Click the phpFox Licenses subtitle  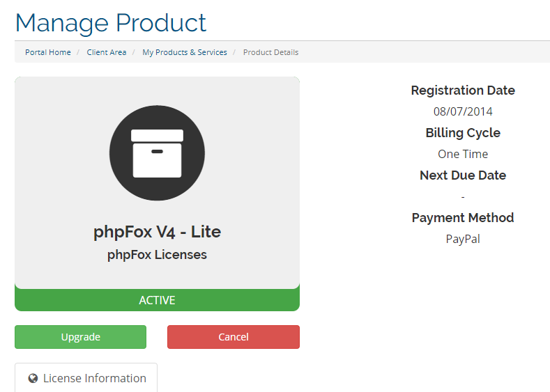point(157,255)
